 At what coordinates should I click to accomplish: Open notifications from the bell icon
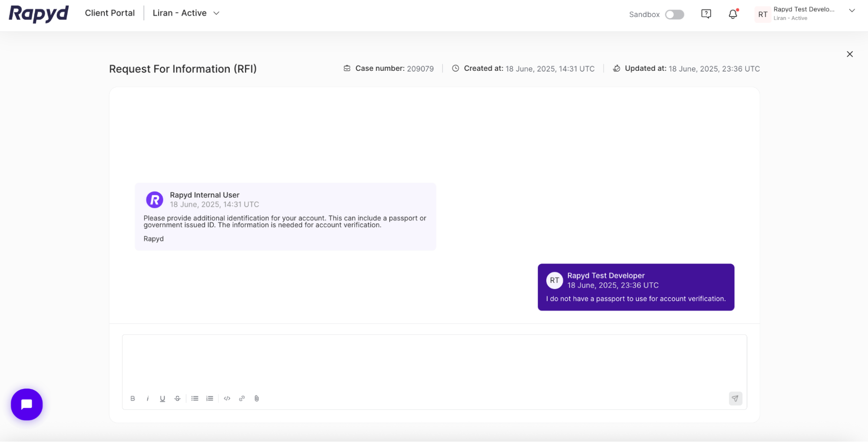[732, 14]
